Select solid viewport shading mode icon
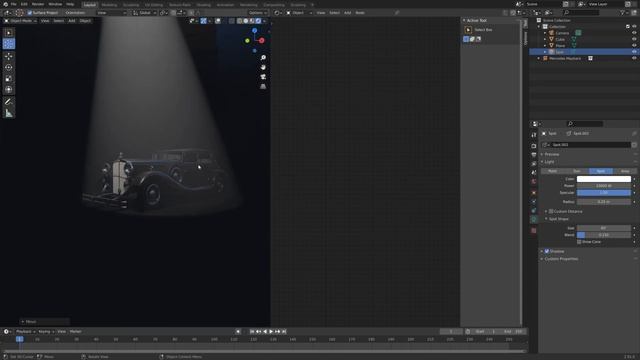The width and height of the screenshot is (640, 360). pos(246,21)
